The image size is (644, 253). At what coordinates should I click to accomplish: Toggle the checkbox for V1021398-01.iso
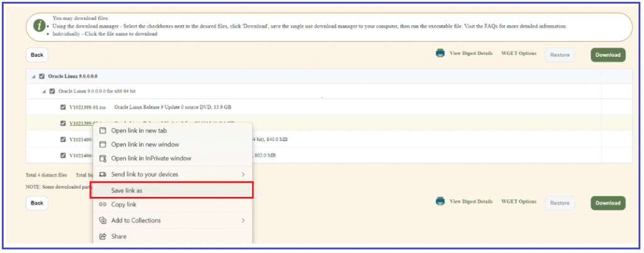(63, 107)
